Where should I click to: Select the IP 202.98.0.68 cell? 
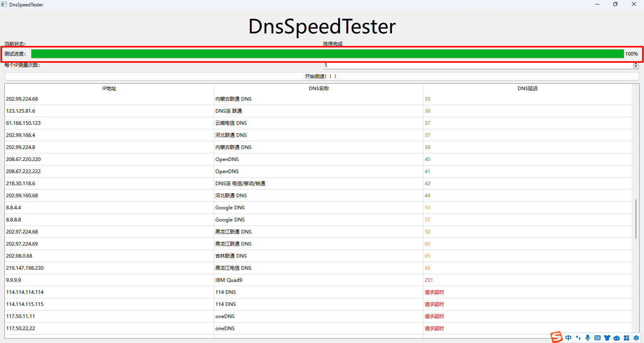coord(109,256)
